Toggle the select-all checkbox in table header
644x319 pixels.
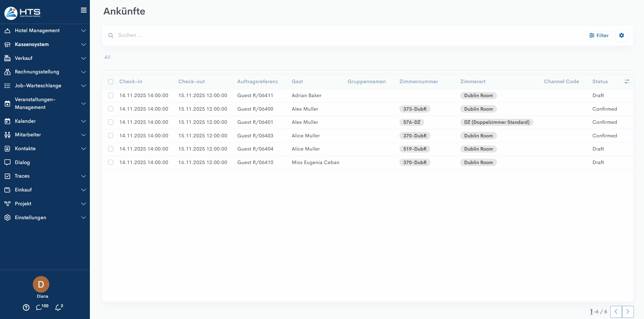pyautogui.click(x=110, y=82)
